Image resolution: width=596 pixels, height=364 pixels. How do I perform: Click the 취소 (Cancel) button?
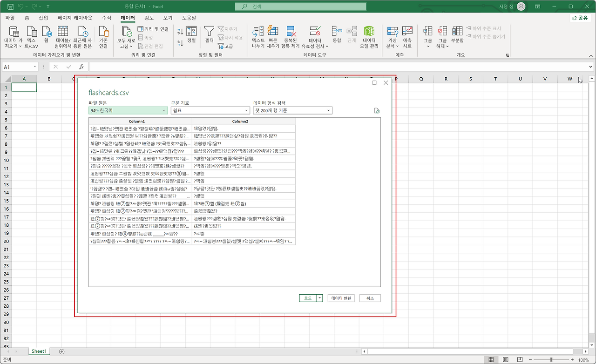point(370,298)
